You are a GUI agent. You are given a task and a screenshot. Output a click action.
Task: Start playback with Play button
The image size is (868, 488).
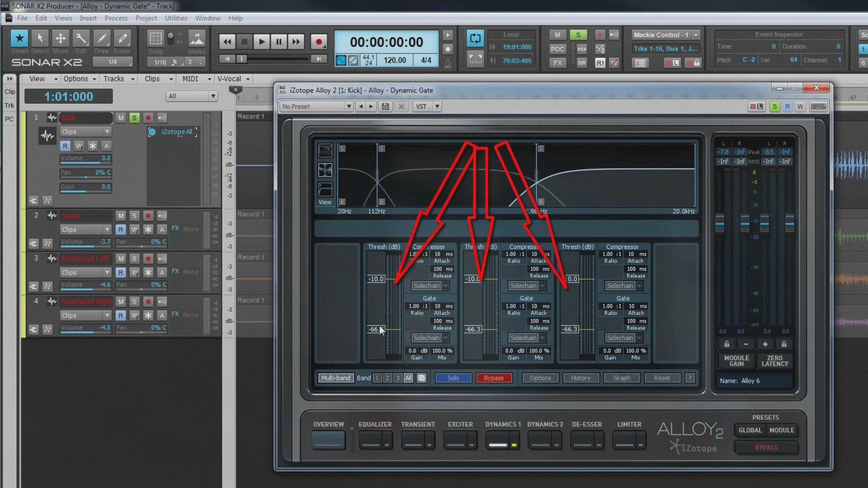coord(261,42)
